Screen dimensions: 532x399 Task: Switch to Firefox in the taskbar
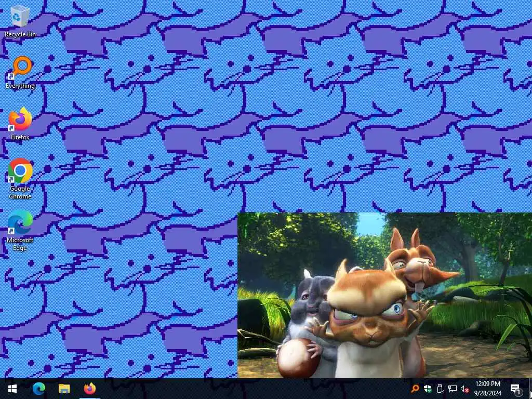[x=89, y=389]
